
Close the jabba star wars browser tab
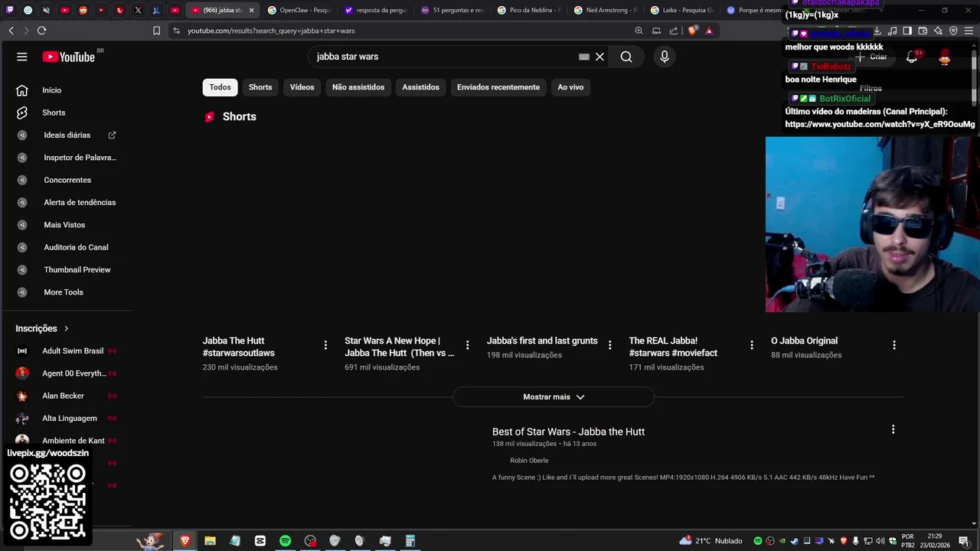pos(251,10)
